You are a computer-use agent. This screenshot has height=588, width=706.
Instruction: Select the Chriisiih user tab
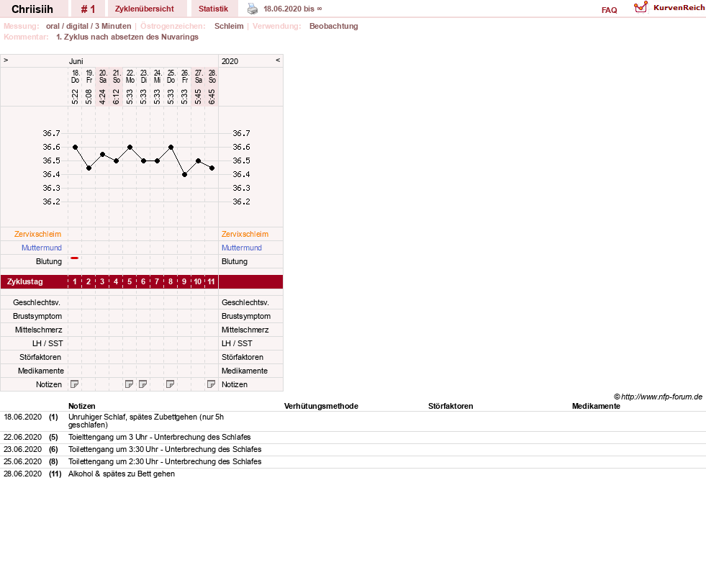pyautogui.click(x=32, y=9)
